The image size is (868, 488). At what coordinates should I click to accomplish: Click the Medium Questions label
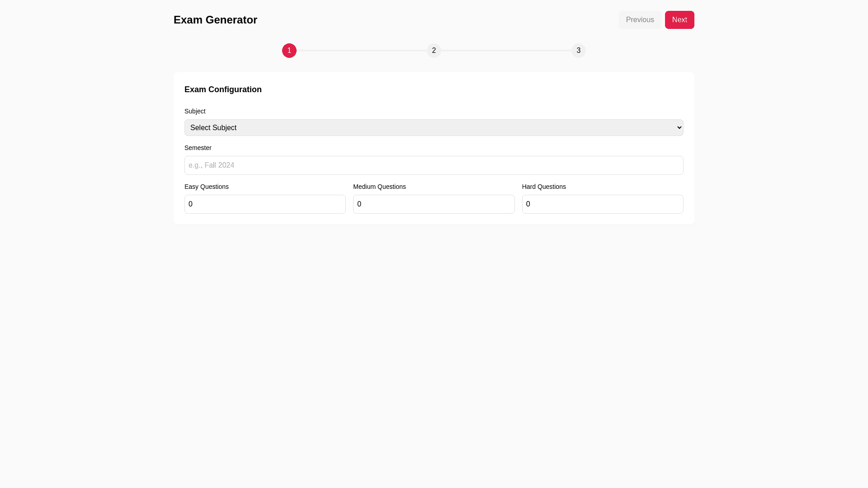(379, 187)
